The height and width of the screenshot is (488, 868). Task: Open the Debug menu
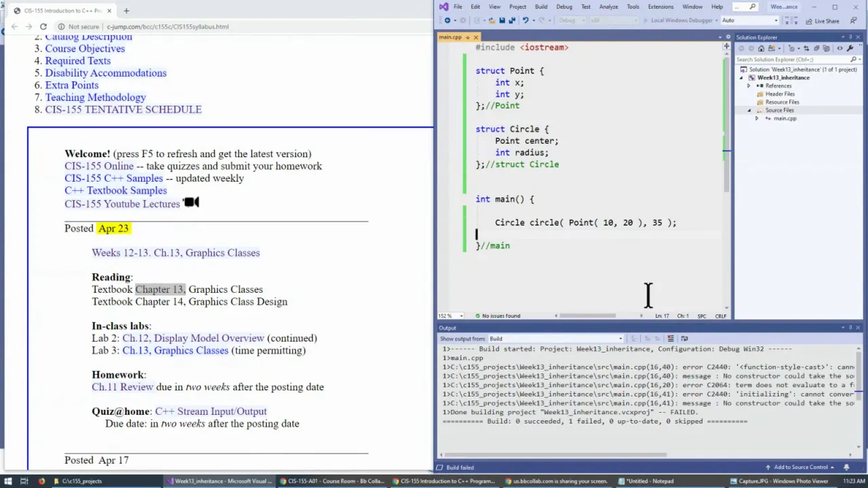tap(564, 7)
